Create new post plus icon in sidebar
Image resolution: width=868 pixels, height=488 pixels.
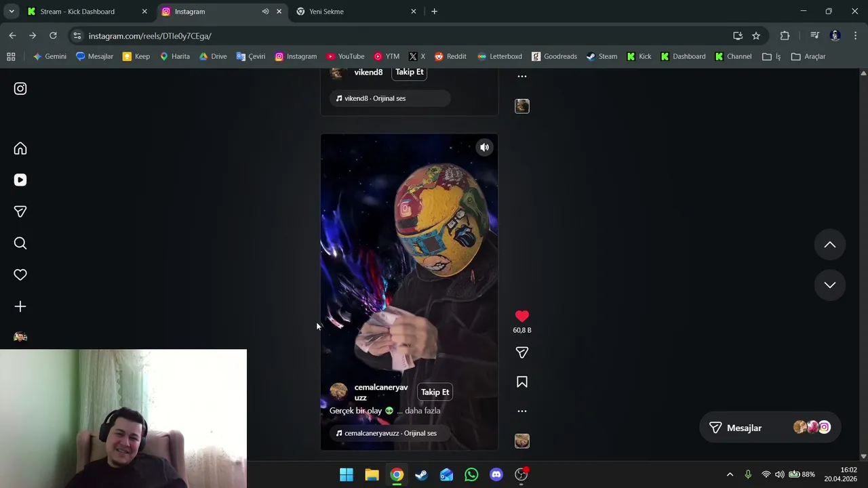click(x=20, y=306)
